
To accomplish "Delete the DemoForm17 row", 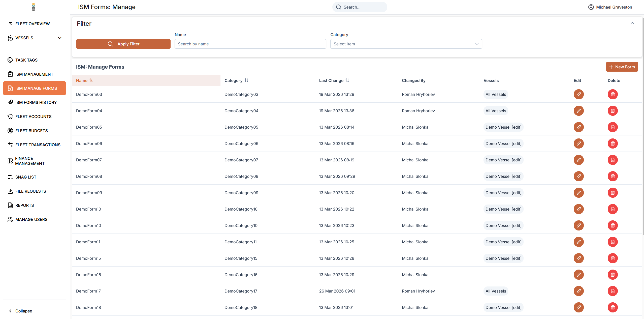I will click(613, 291).
